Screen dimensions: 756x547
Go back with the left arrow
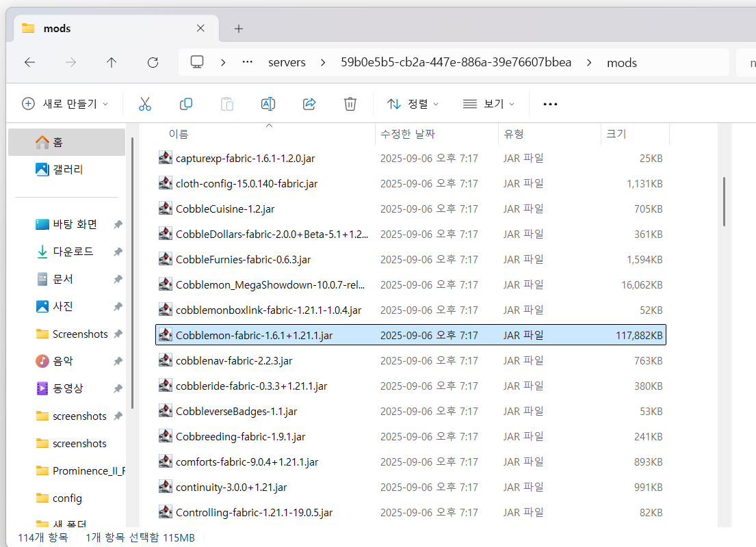coord(30,62)
